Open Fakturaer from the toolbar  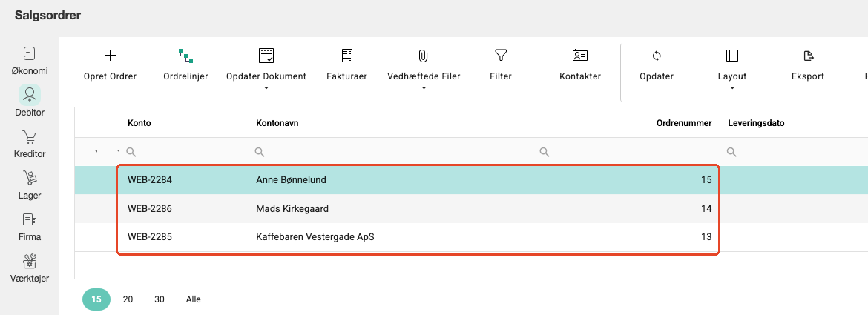[x=346, y=65]
